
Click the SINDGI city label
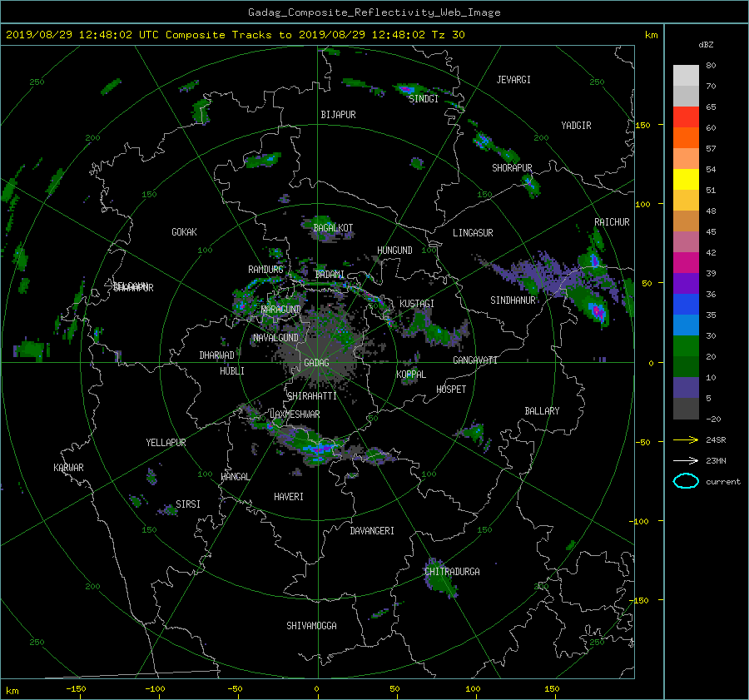424,99
